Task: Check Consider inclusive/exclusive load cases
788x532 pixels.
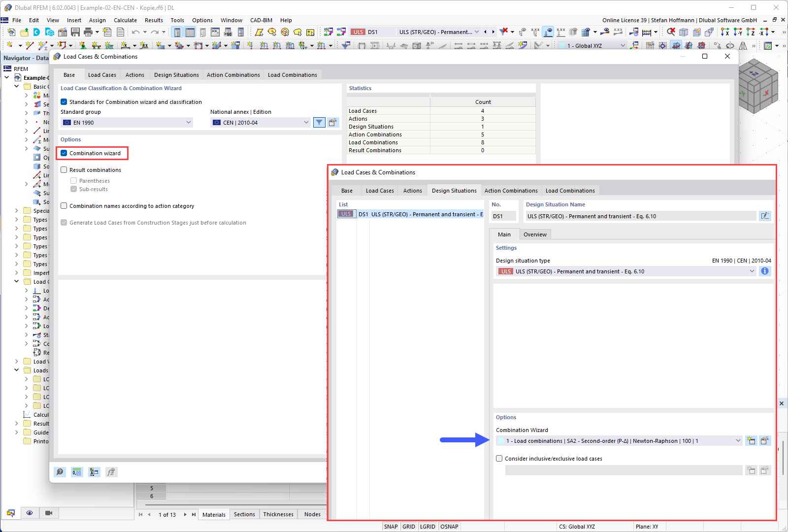Action: click(499, 458)
